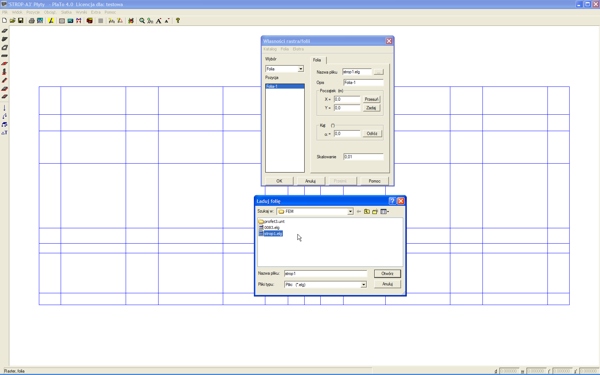Select the topmost slab tool in left toolbar
This screenshot has height=375, width=600.
pos(5,31)
